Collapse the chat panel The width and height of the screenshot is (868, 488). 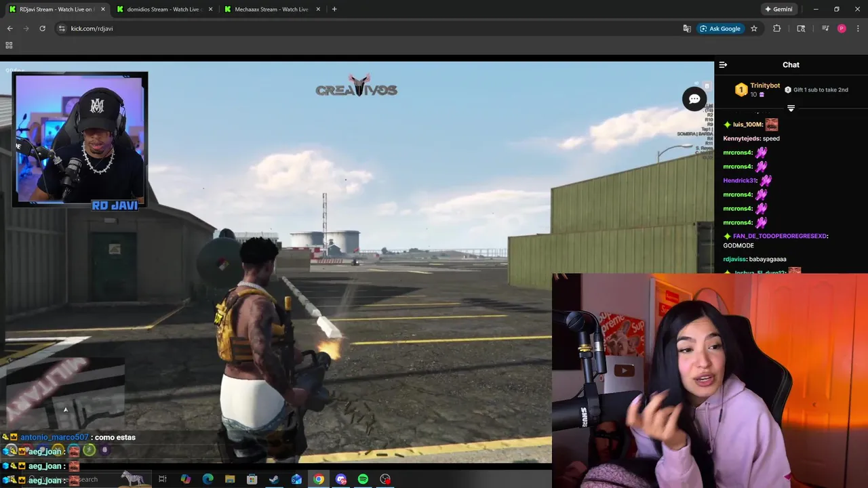[723, 65]
